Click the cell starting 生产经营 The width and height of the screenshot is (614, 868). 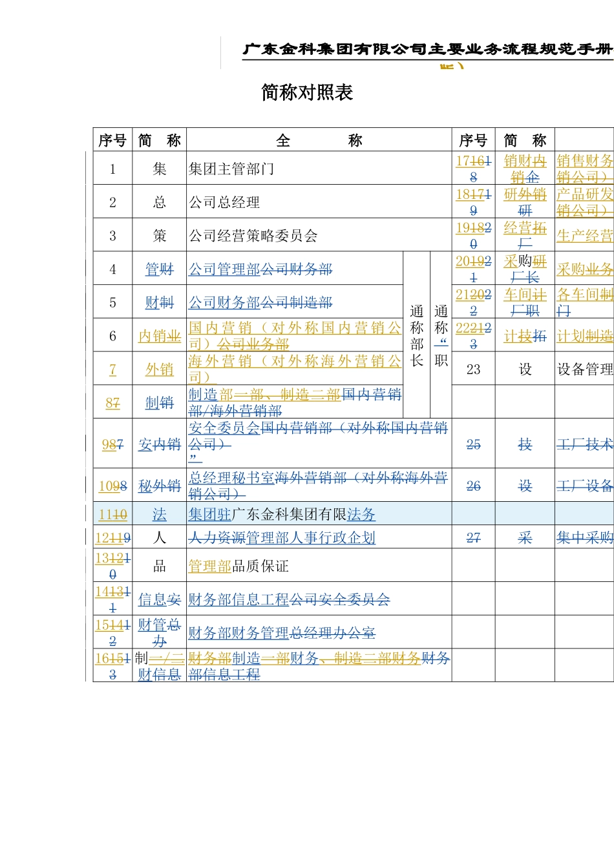pyautogui.click(x=585, y=236)
